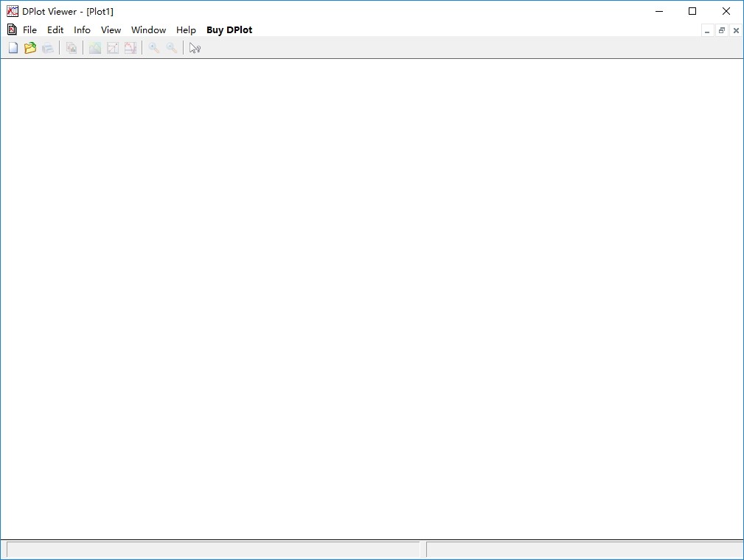744x560 pixels.
Task: Click the New plot toolbar icon
Action: (x=13, y=48)
